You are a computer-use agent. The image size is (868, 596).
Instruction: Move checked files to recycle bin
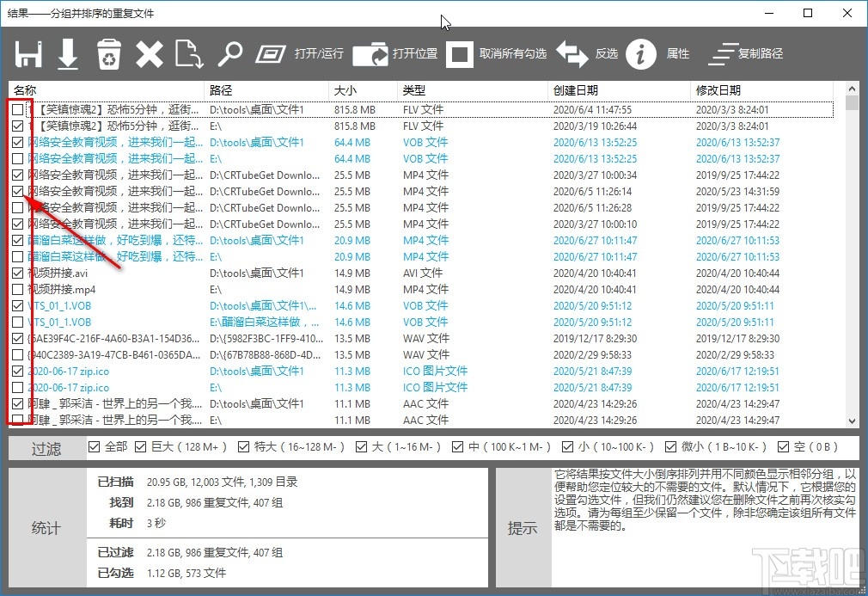pos(108,53)
